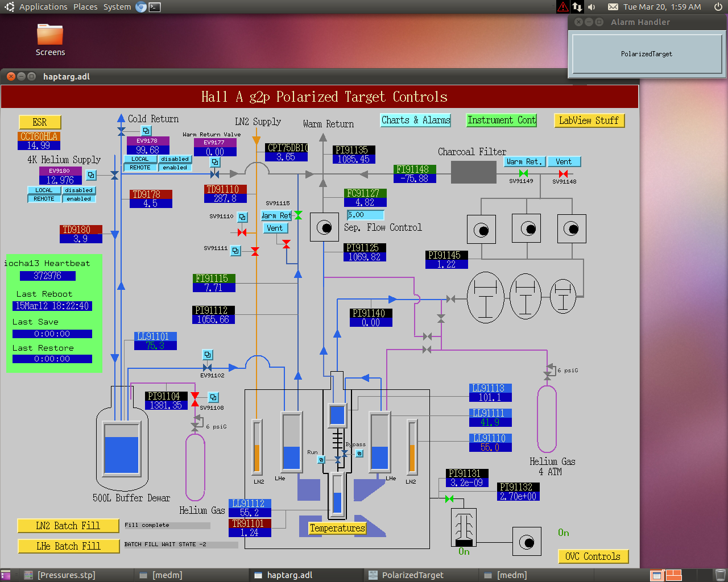Screen dimensions: 728x582
Task: Click the SV91108 red valve symbol
Action: pos(195,399)
